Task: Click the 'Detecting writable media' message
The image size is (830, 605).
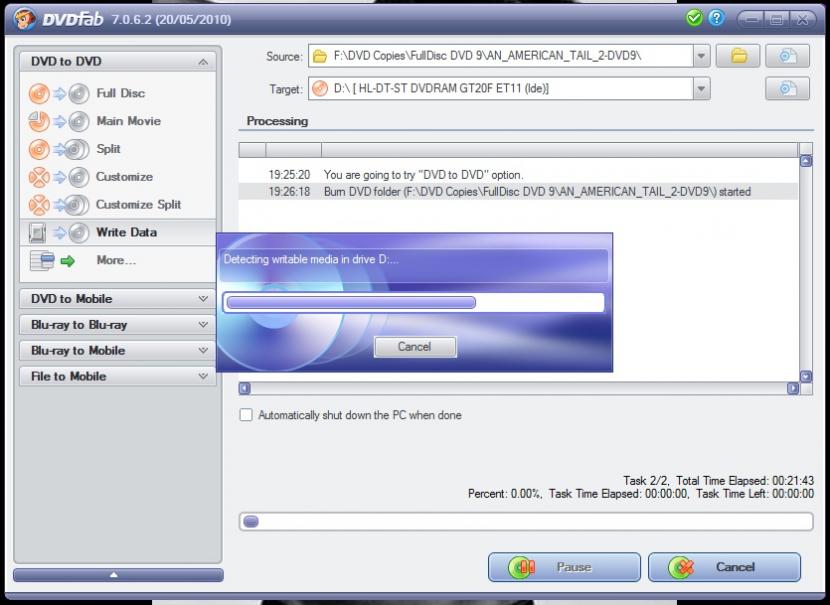Action: [311, 259]
